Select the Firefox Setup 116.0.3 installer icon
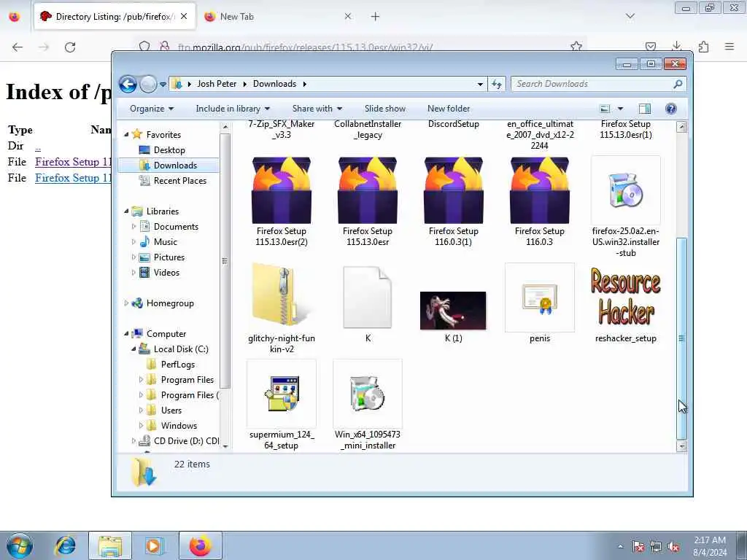This screenshot has width=747, height=560. (x=539, y=190)
